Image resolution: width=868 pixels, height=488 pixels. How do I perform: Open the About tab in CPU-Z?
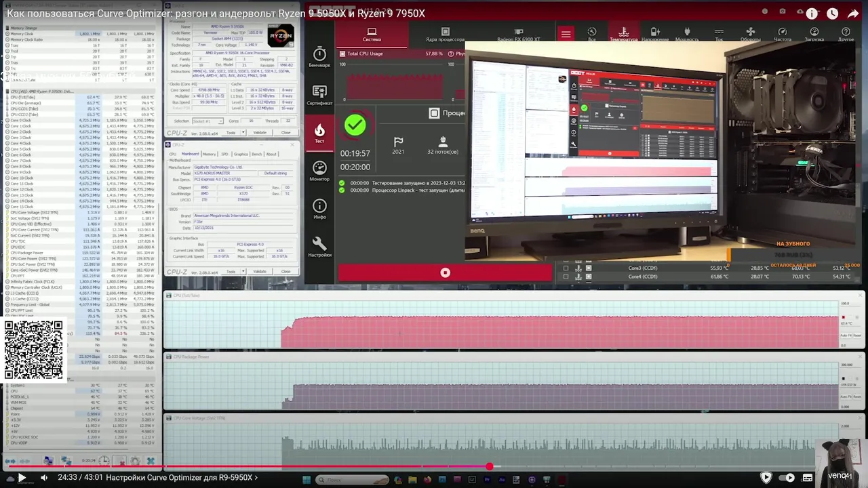271,154
